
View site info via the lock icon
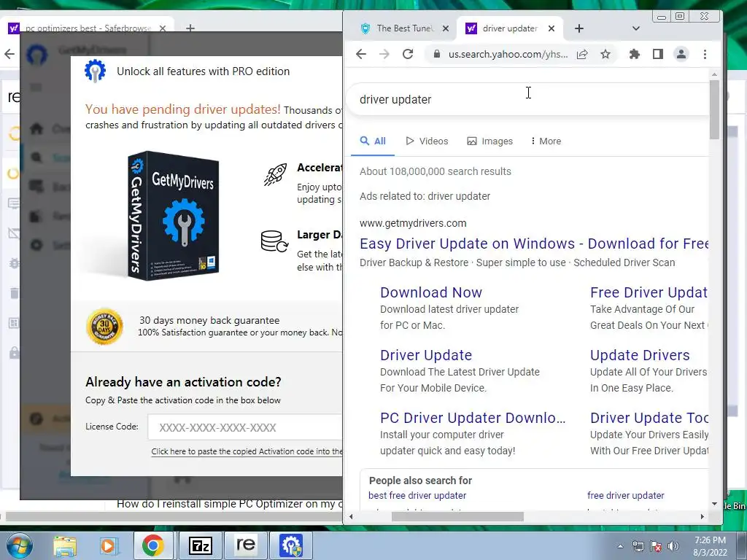pyautogui.click(x=436, y=54)
